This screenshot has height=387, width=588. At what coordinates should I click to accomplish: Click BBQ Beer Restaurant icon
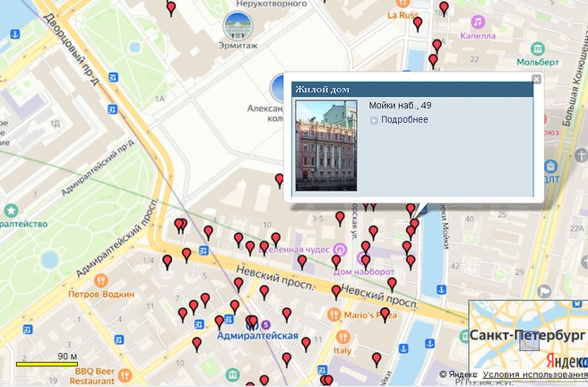coord(125,374)
